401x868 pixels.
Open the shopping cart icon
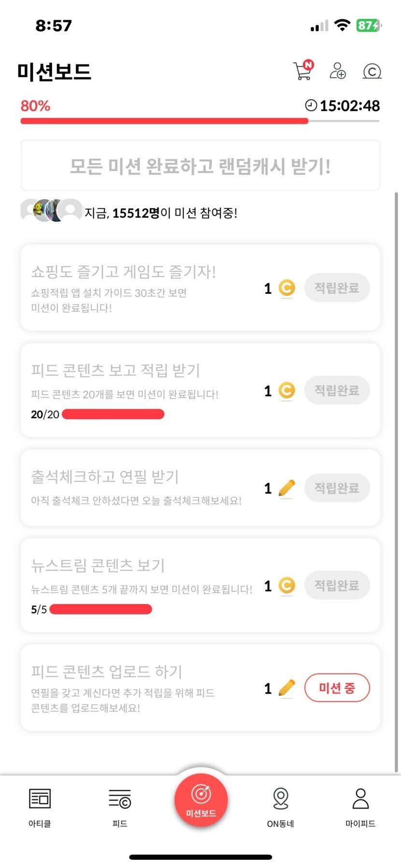[x=303, y=71]
